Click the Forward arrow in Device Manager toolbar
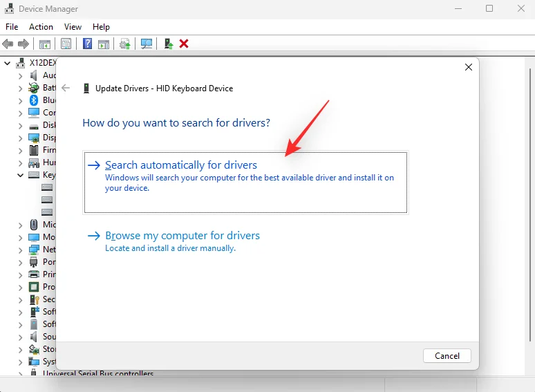Screen dimensions: 535x392 click(24, 44)
